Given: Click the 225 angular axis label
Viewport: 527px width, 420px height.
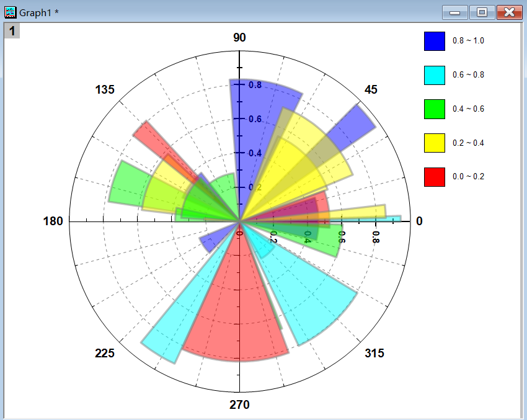Looking at the screenshot, I should (x=105, y=353).
